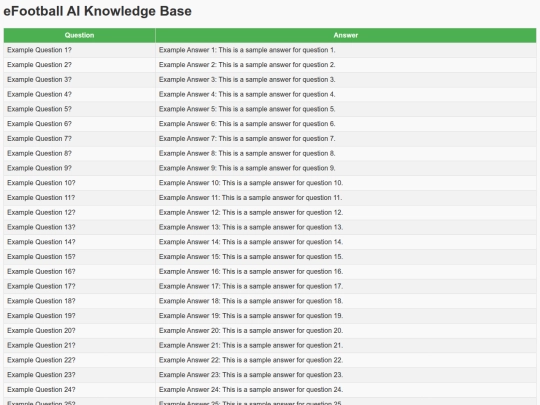Screen dimensions: 540x405
Task: Click 'Example Question 4?' row
Action: pyautogui.click(x=80, y=94)
